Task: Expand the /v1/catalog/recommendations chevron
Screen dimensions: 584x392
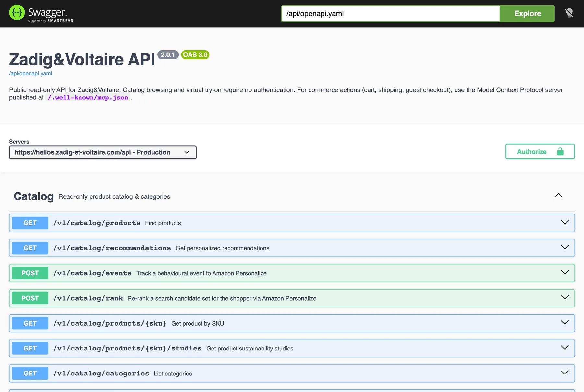Action: tap(565, 247)
